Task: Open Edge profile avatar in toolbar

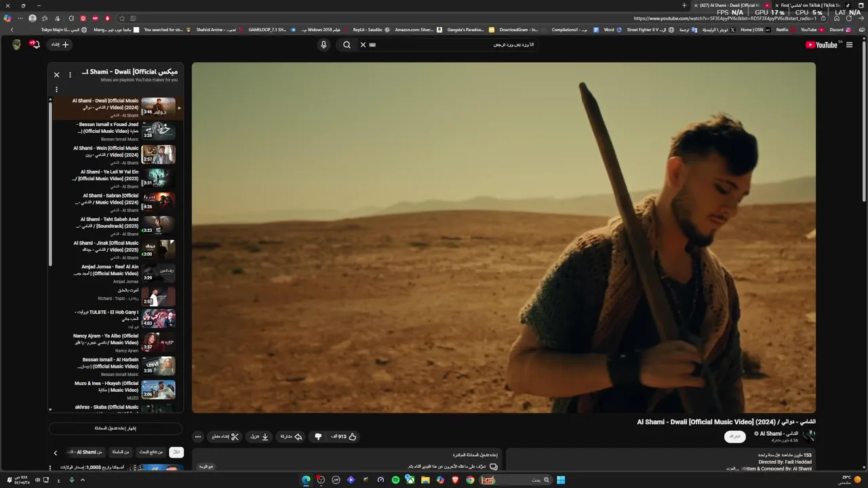Action: coord(33,18)
